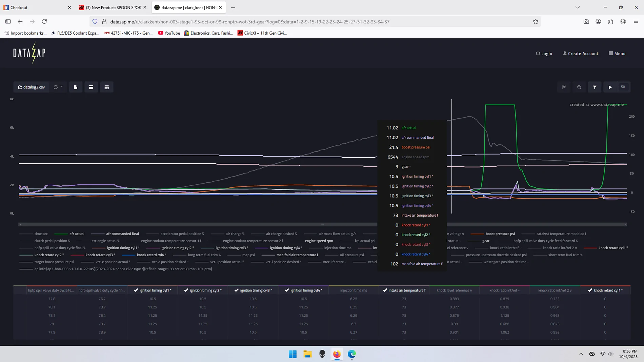Select the split chart layout icon
Viewport: 644px width, 362px height.
91,87
